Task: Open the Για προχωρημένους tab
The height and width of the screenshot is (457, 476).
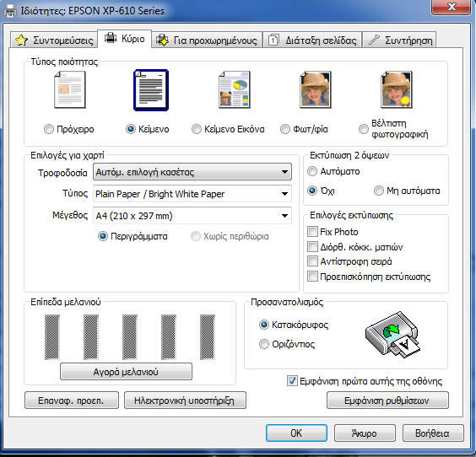Action: [207, 40]
